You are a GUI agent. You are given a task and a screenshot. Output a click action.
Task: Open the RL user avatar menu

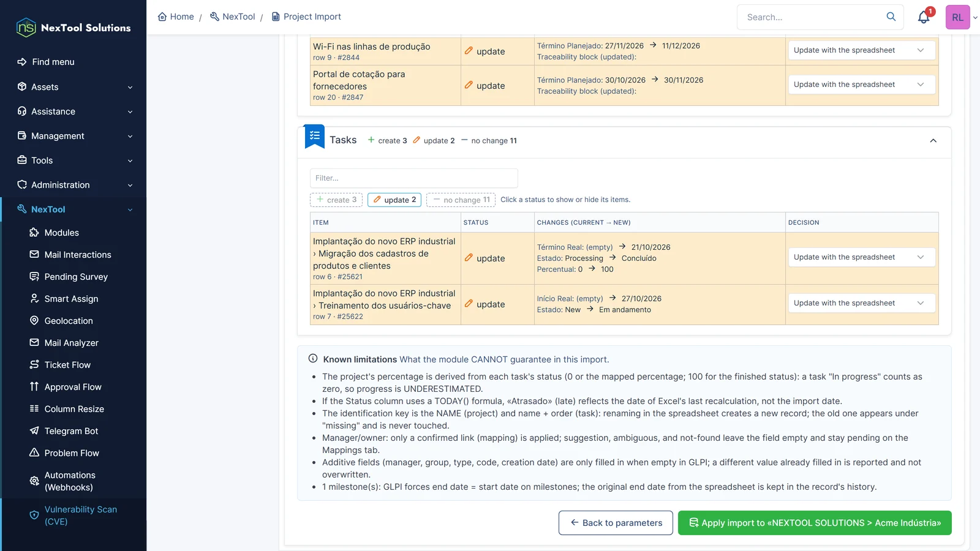tap(957, 17)
